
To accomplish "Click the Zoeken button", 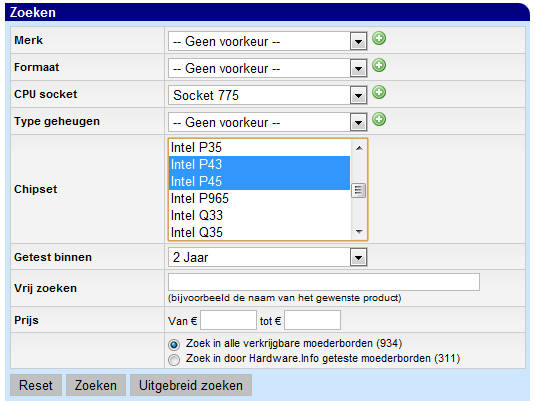I will pyautogui.click(x=96, y=385).
